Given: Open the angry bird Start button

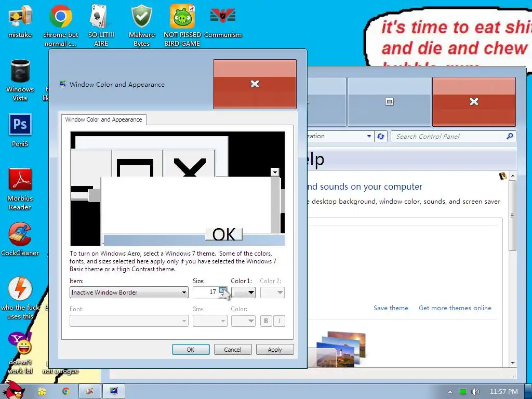Looking at the screenshot, I should point(14,390).
